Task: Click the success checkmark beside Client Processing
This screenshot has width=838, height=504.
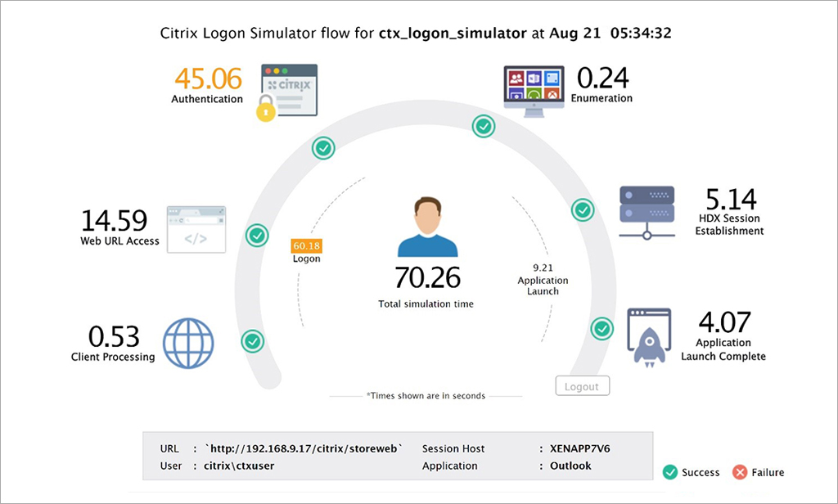Action: pyautogui.click(x=252, y=340)
